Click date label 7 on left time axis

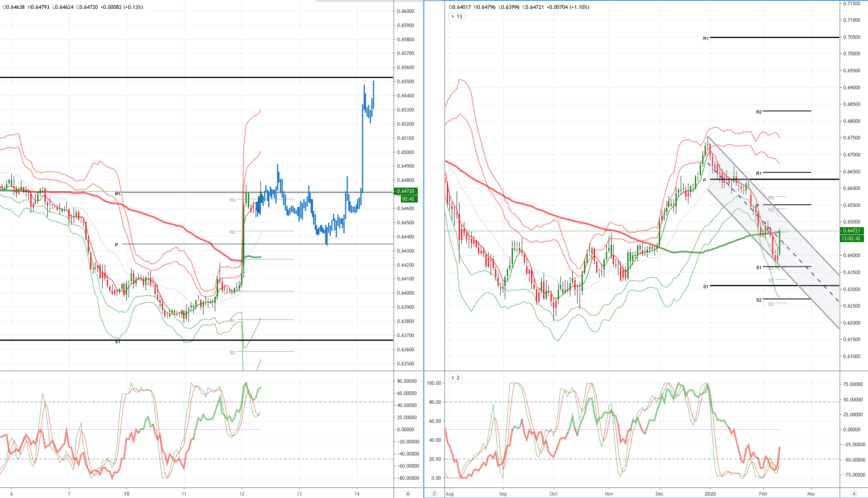point(69,494)
